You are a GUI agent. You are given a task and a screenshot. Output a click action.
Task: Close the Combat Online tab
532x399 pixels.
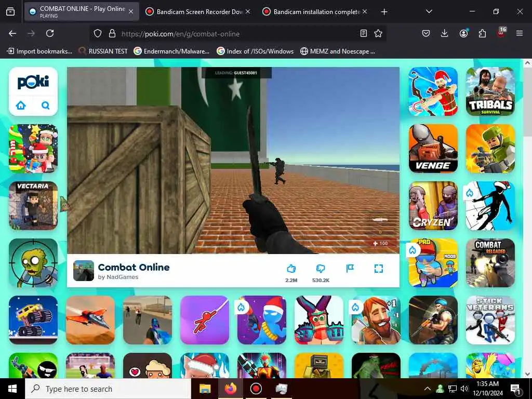131,11
